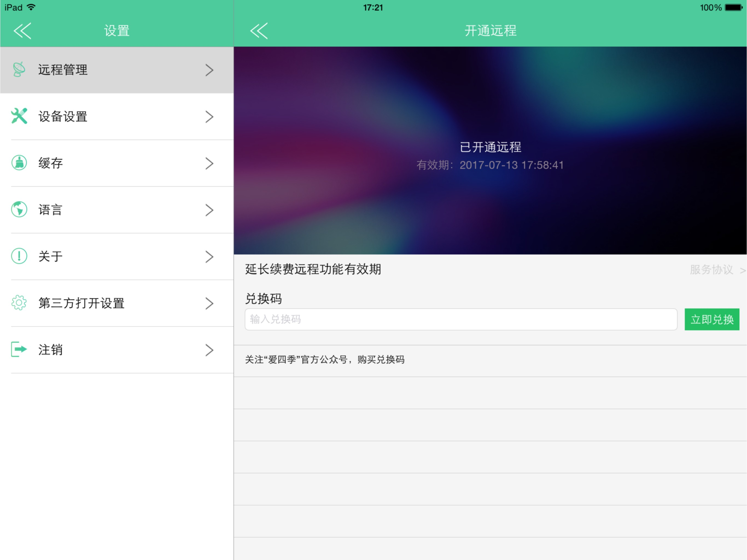This screenshot has width=747, height=560.
Task: Tap the 设置 sidebar title
Action: pyautogui.click(x=117, y=31)
